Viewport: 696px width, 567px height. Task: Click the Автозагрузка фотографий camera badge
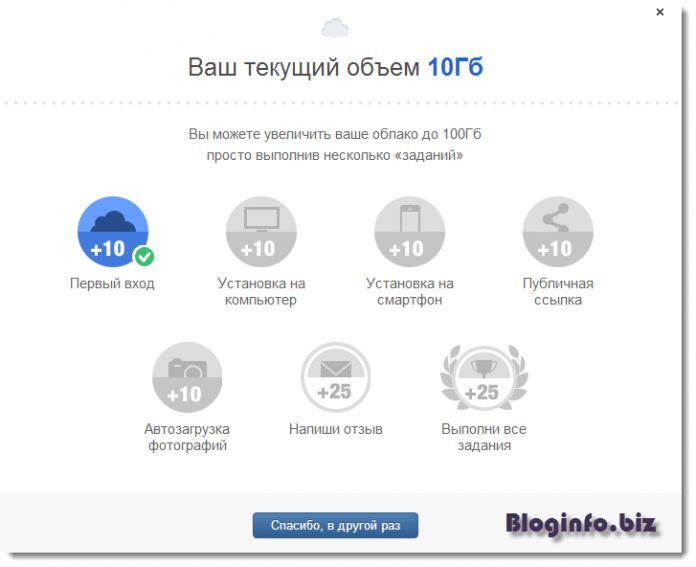[187, 377]
